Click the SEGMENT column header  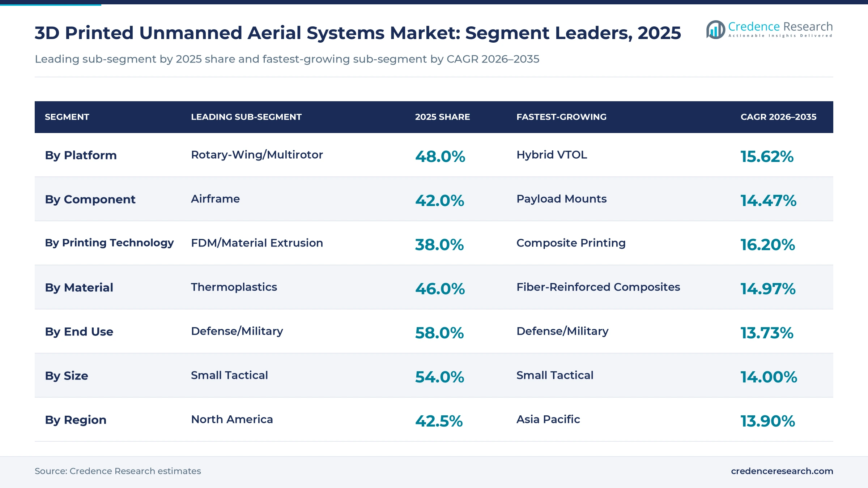tap(67, 117)
